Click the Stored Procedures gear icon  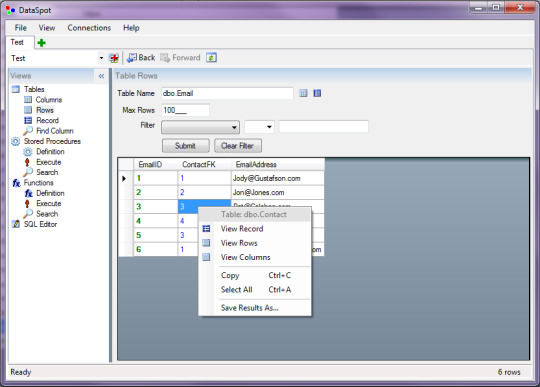coord(16,141)
